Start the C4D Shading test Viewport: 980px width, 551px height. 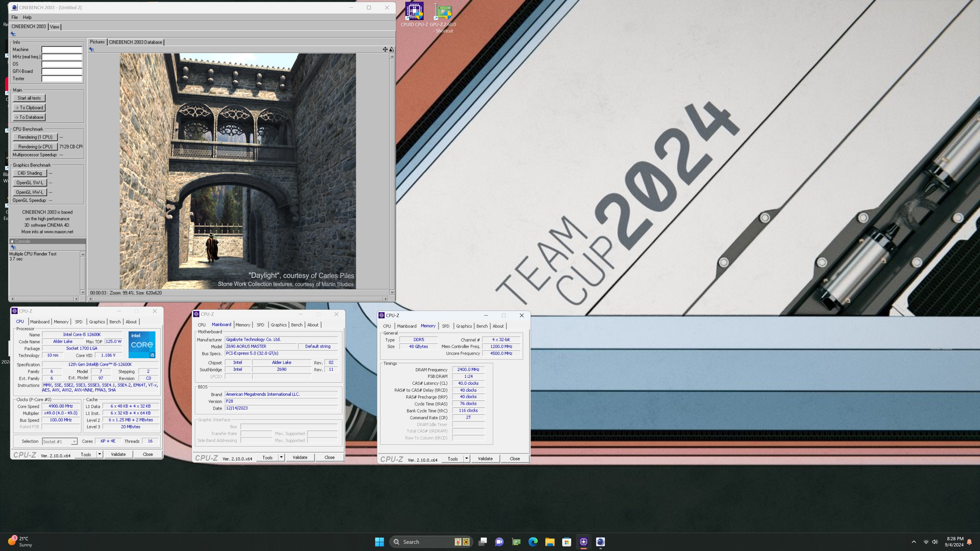(x=30, y=173)
